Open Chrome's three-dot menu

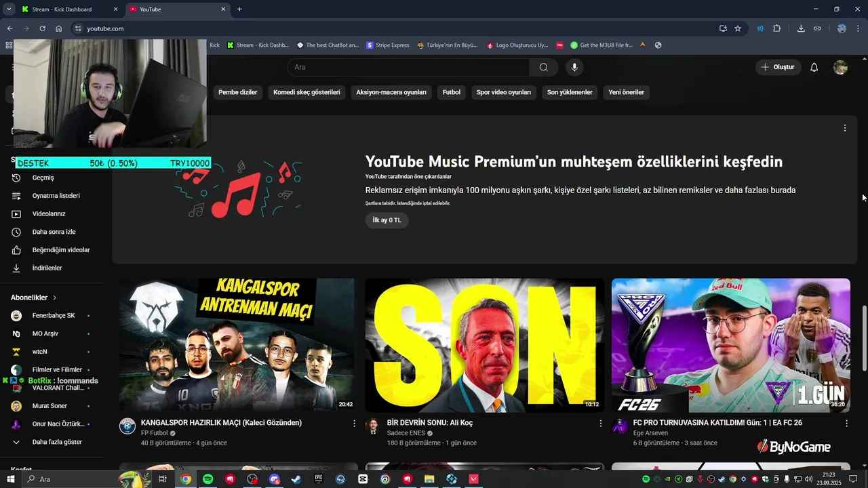[859, 28]
